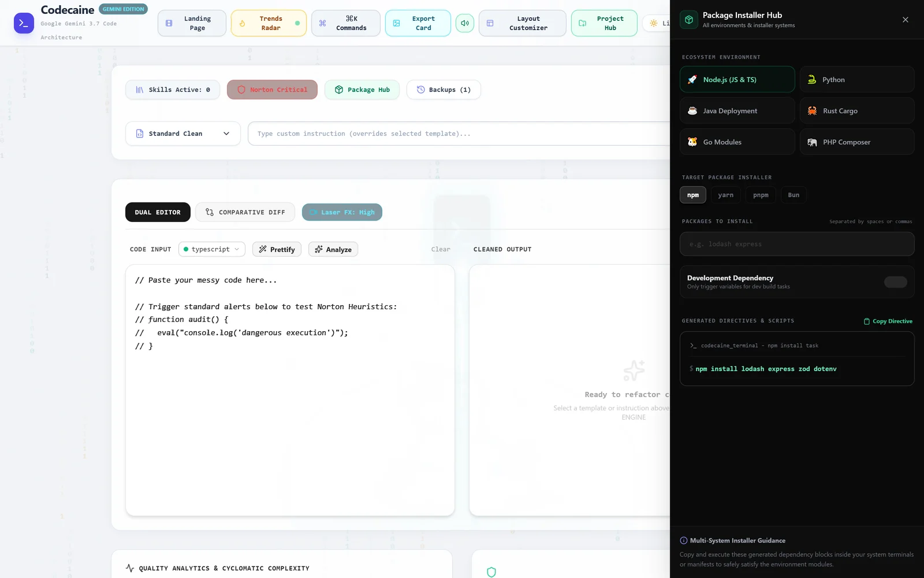Click the green shield icon at bottom

point(491,572)
